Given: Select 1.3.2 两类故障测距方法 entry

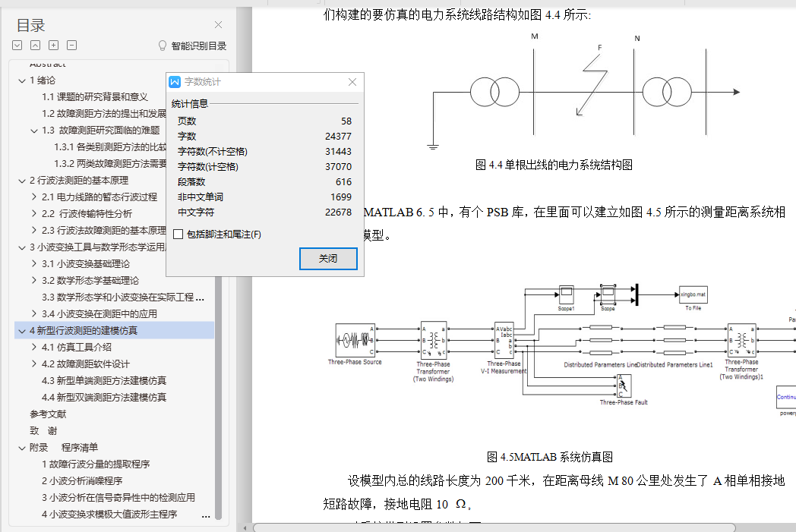Looking at the screenshot, I should pyautogui.click(x=109, y=164).
